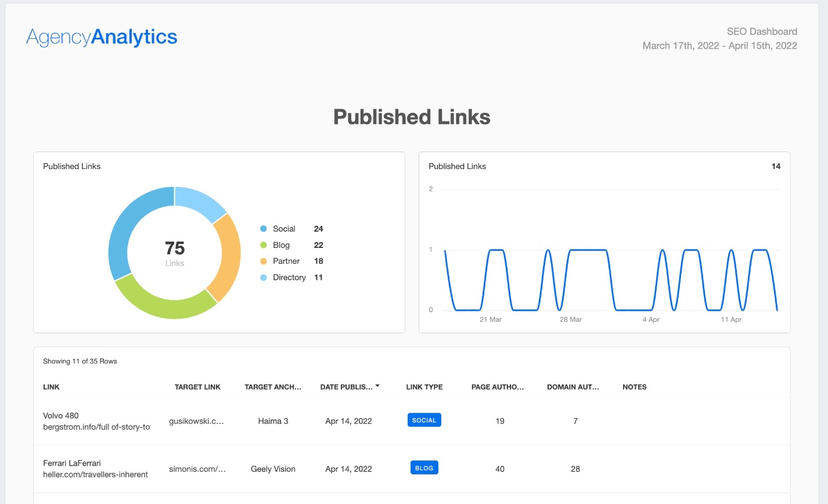Sort the table by TARGET LINK column
Viewport: 828px width, 504px height.
coord(197,387)
